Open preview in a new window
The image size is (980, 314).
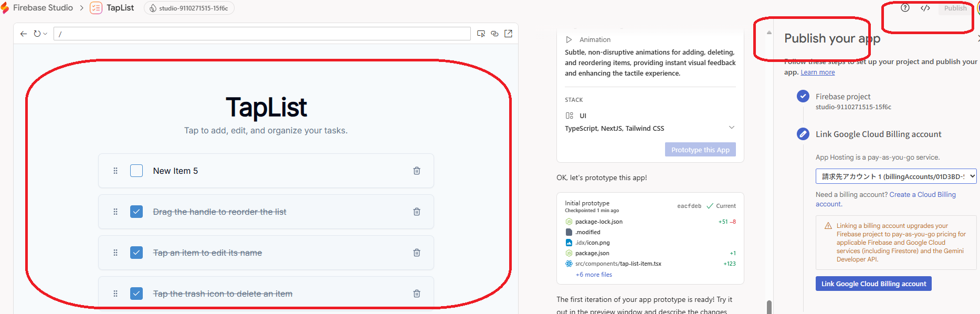click(508, 34)
